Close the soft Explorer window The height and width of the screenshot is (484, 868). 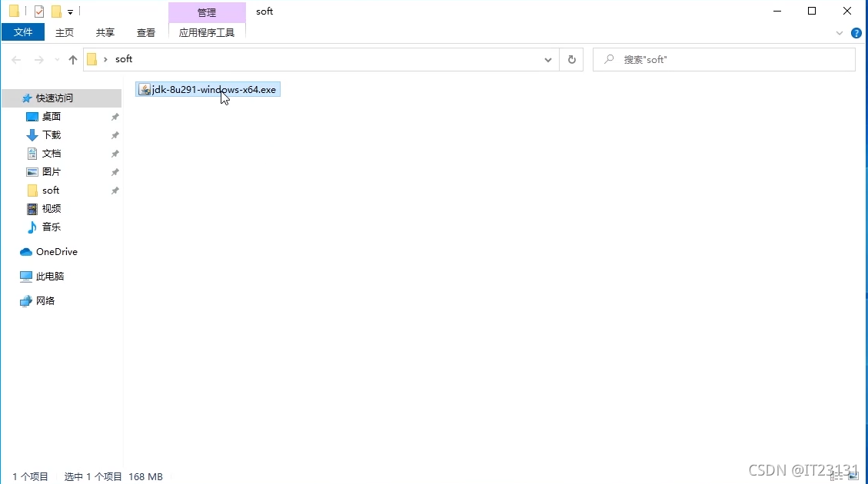click(x=847, y=11)
